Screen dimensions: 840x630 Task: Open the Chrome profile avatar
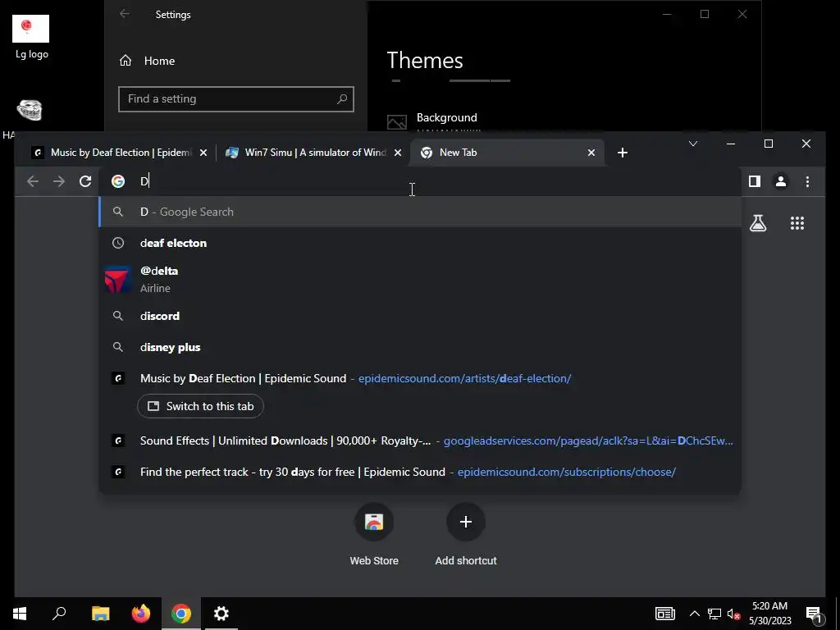[x=781, y=181]
